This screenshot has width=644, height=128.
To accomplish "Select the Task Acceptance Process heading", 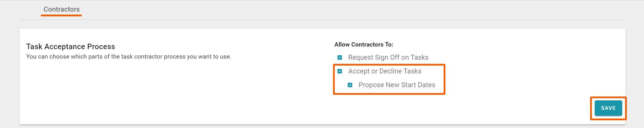I will coord(71,46).
